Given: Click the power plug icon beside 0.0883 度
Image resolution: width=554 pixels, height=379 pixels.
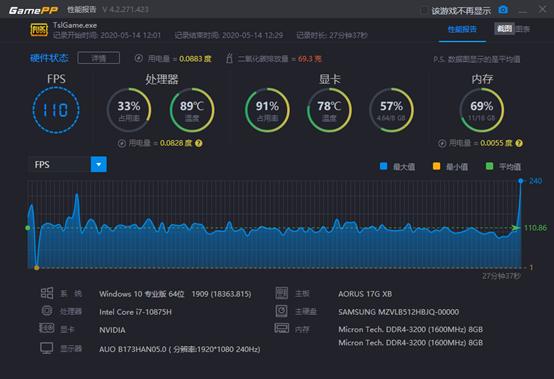Looking at the screenshot, I should point(139,58).
